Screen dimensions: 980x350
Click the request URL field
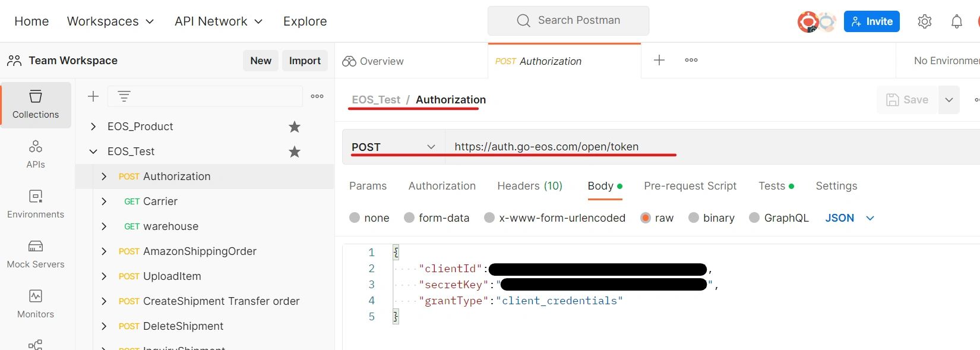[x=712, y=147]
